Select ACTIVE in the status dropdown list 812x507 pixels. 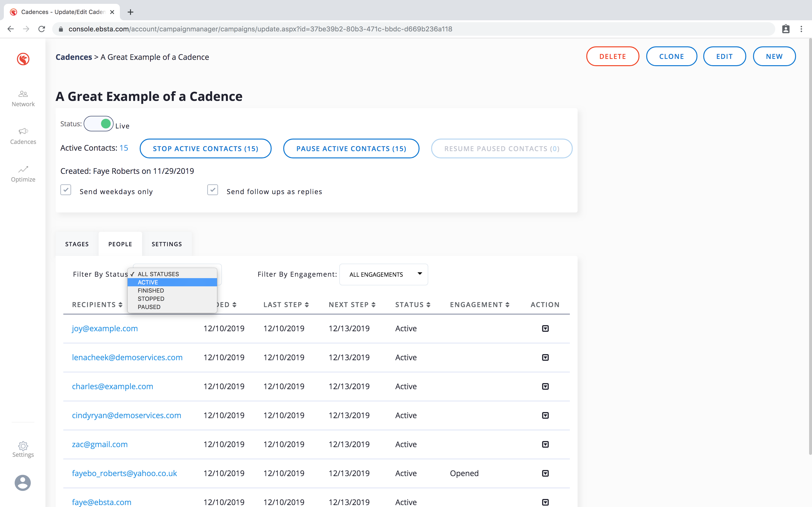(x=148, y=282)
